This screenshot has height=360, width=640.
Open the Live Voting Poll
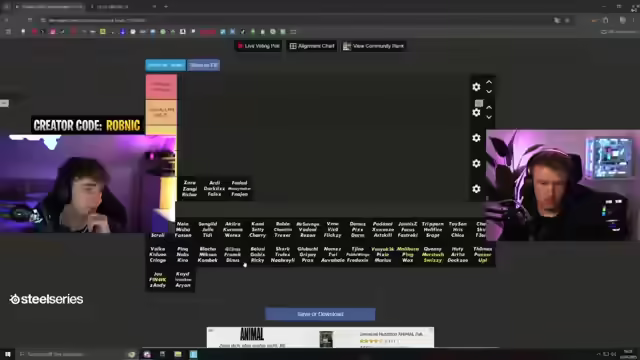[258, 46]
